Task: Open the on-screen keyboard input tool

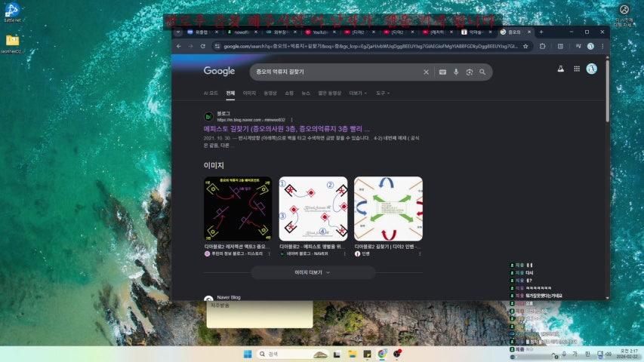Action: tap(442, 72)
